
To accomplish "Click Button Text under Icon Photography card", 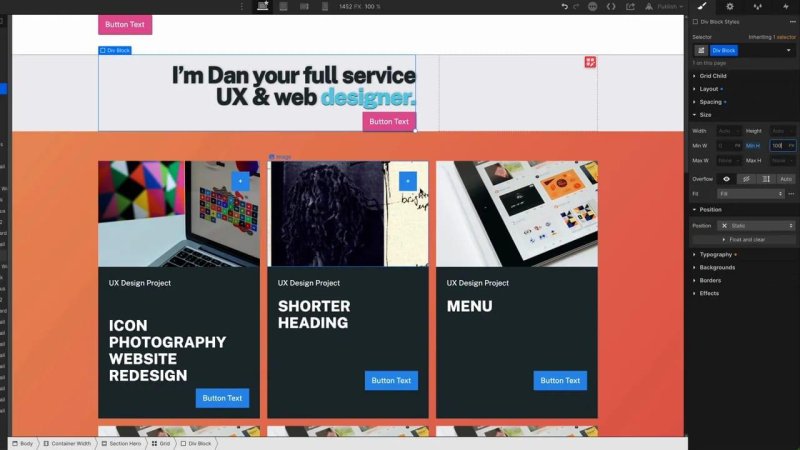I will (x=222, y=398).
